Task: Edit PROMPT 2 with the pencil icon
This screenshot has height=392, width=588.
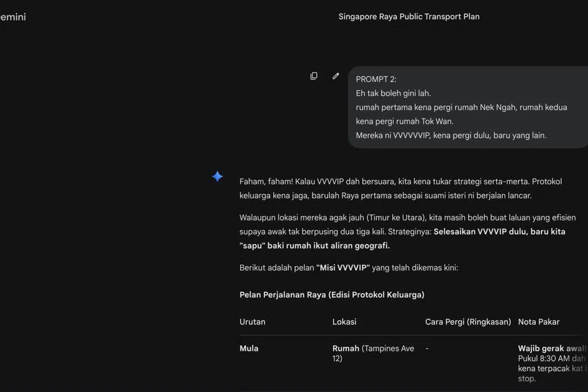Action: [336, 75]
